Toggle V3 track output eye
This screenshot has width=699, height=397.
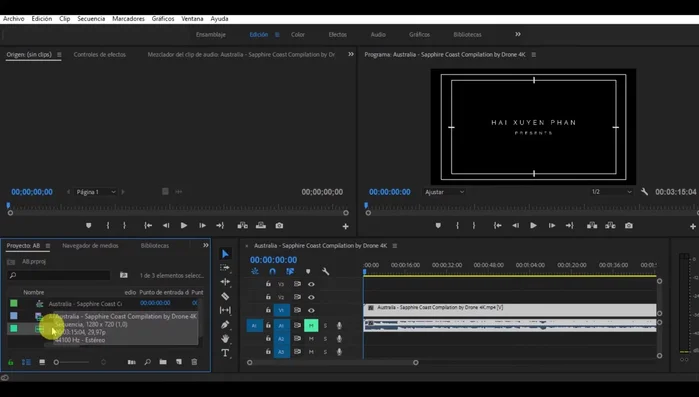[x=311, y=284]
